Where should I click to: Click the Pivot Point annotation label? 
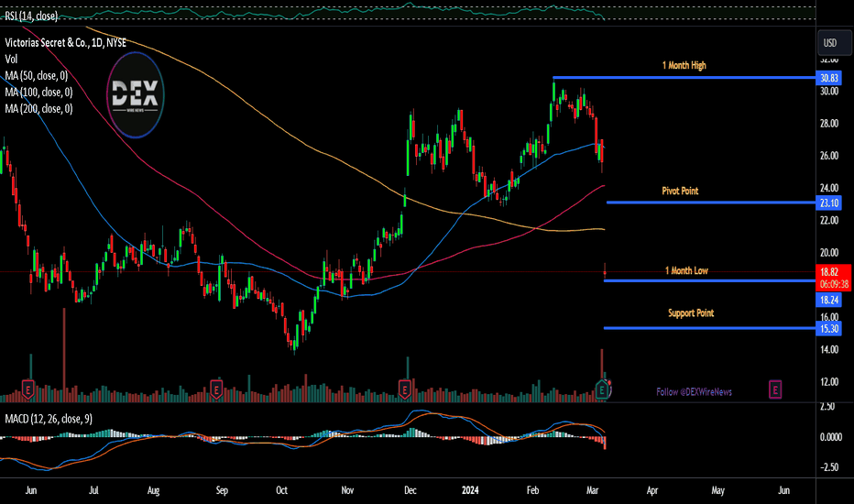point(680,191)
